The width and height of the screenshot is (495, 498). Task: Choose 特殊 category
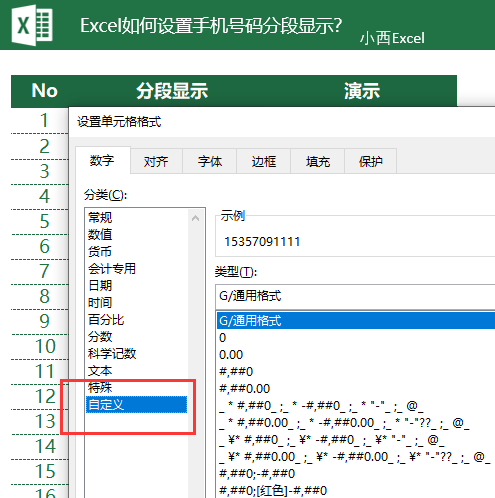137,388
